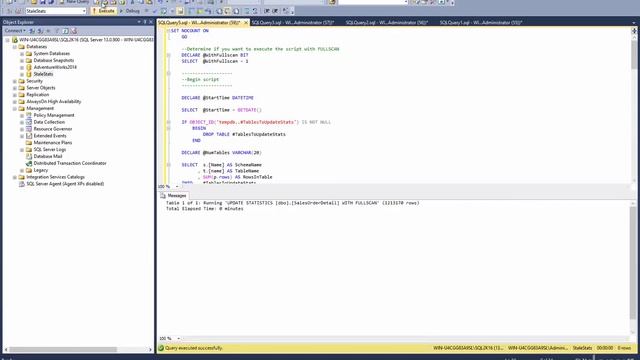Expand the Server Objects folder
Viewport: 640px width, 360px height.
(x=15, y=88)
